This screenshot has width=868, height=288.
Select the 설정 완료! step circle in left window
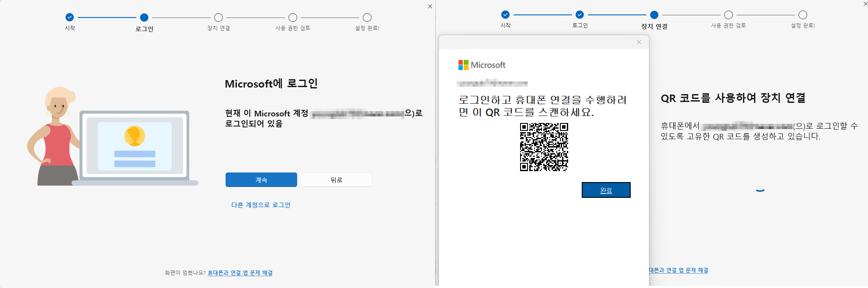coord(367,18)
